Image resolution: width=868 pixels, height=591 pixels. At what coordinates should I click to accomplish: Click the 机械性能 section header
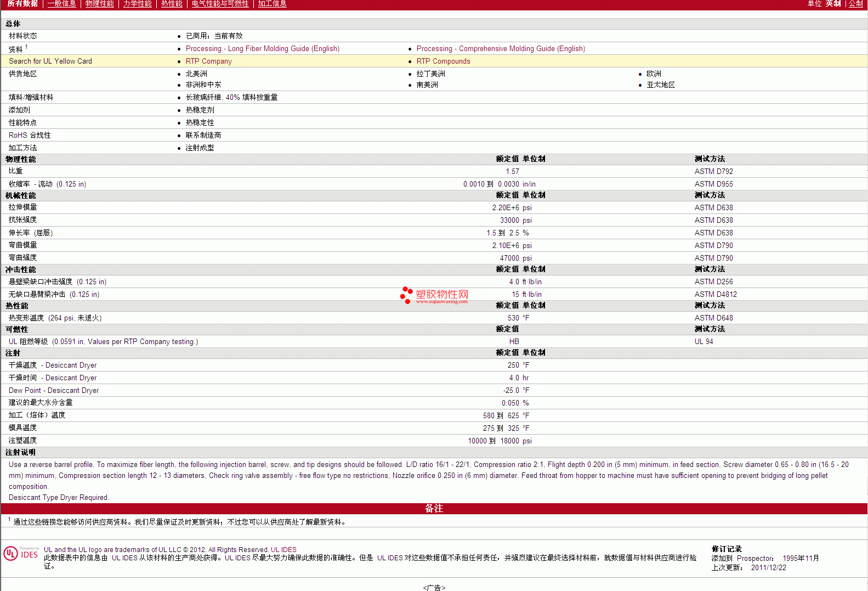21,196
